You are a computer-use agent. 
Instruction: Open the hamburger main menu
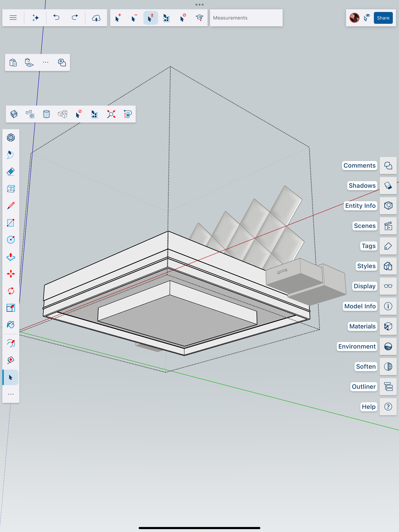(x=13, y=18)
